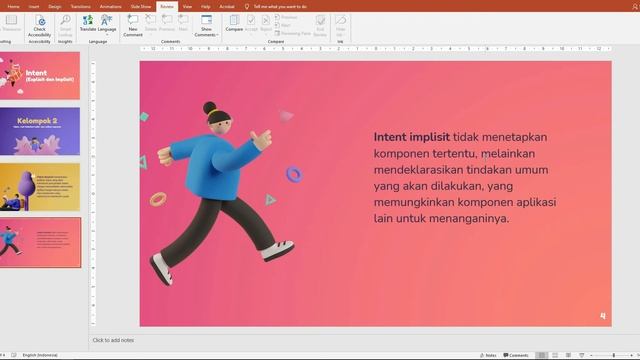Open the Home tab
This screenshot has width=640, height=360.
(x=13, y=7)
